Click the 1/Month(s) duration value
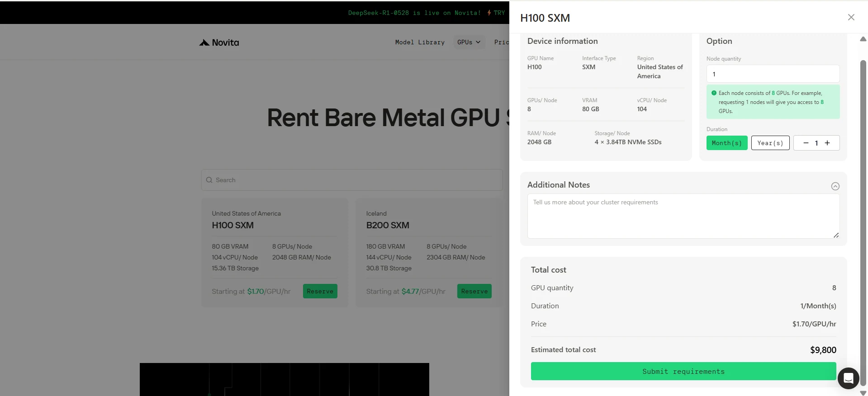Image resolution: width=868 pixels, height=396 pixels. (818, 306)
